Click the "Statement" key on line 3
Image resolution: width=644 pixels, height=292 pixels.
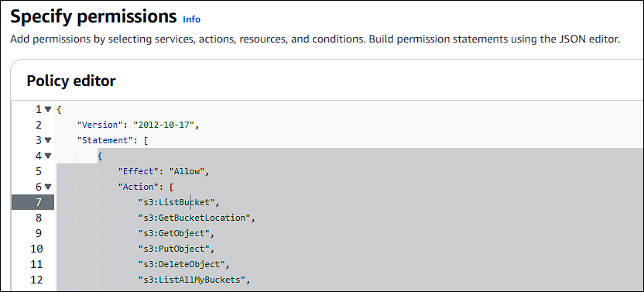point(103,140)
